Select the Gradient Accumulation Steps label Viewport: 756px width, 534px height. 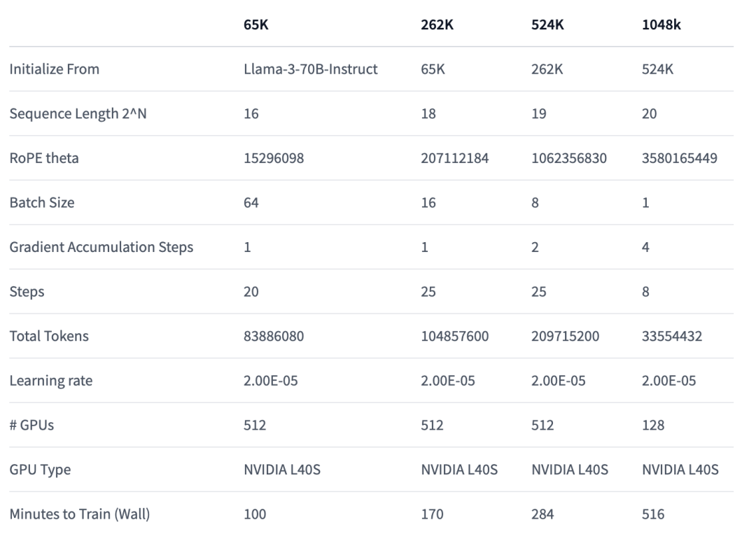click(101, 247)
